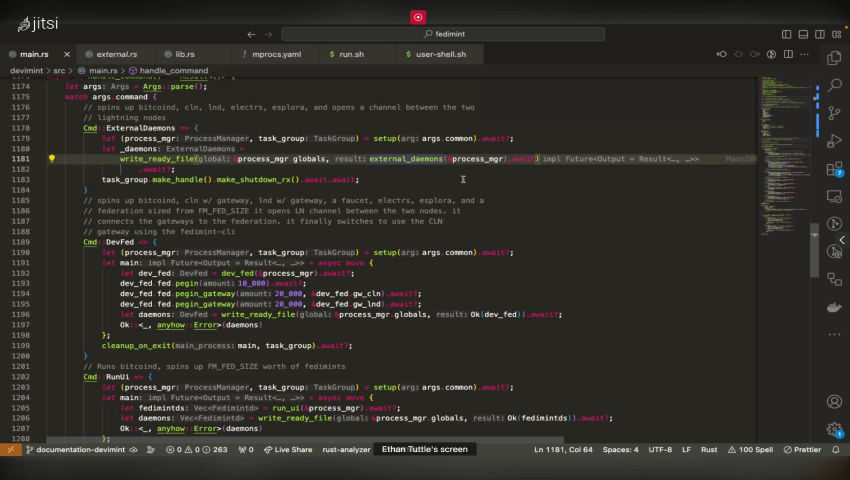Open the Rust language mode selector
The image size is (850, 480).
[709, 450]
